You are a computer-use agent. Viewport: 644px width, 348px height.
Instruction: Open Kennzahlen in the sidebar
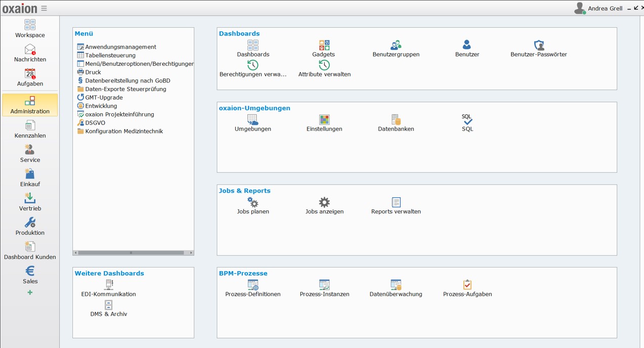[x=30, y=129]
